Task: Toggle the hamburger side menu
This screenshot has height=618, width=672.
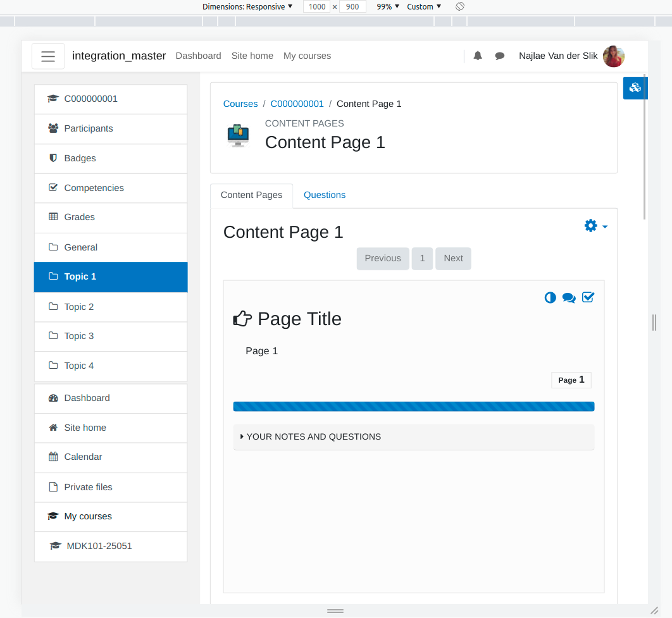Action: pyautogui.click(x=48, y=56)
